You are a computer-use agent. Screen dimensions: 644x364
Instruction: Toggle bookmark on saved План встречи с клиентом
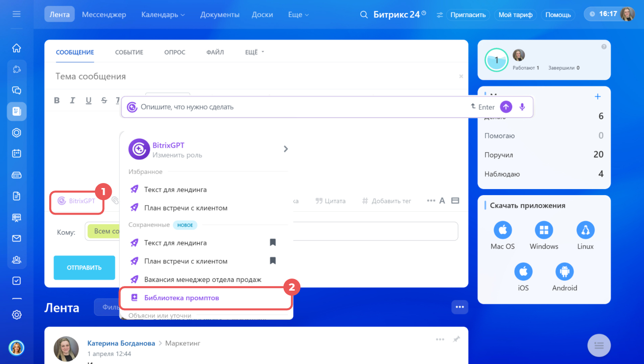coord(273,261)
